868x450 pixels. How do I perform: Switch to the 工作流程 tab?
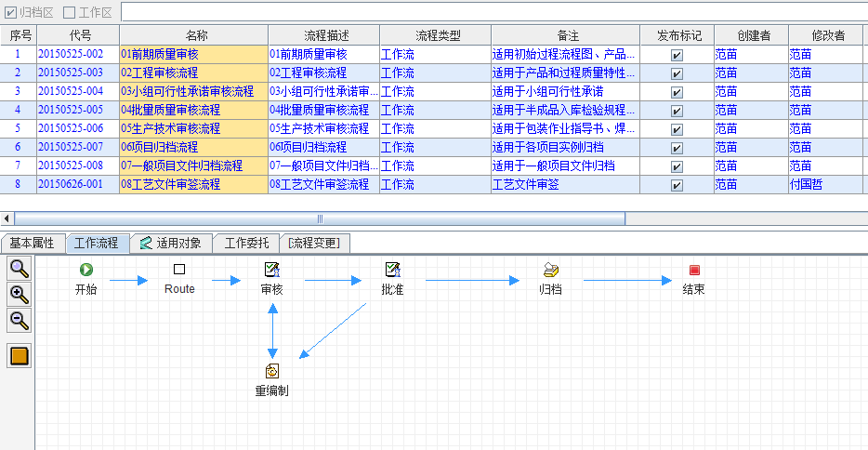point(97,243)
